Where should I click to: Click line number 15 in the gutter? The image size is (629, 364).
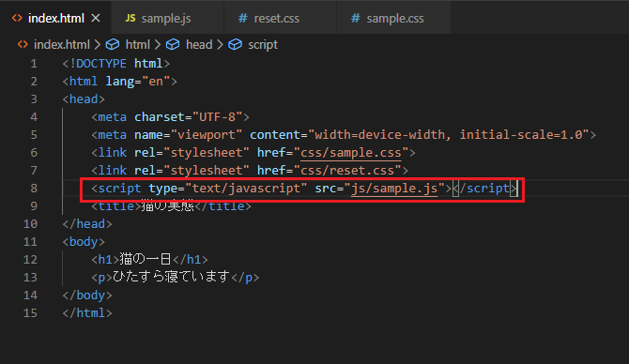tap(30, 312)
